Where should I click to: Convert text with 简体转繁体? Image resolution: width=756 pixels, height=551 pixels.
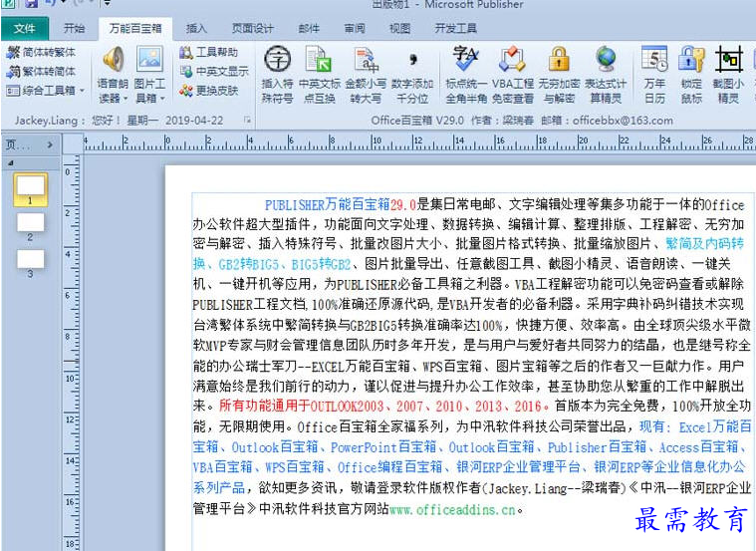41,52
